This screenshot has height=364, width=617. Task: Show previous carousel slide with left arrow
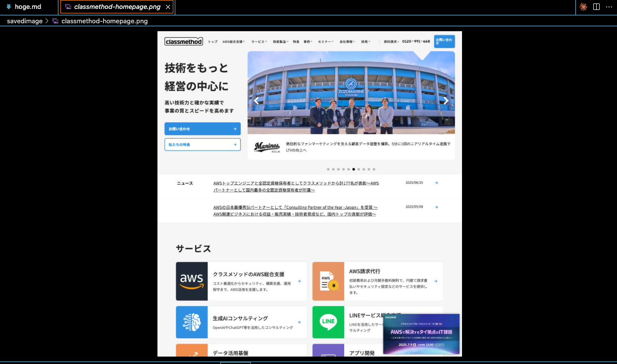257,101
